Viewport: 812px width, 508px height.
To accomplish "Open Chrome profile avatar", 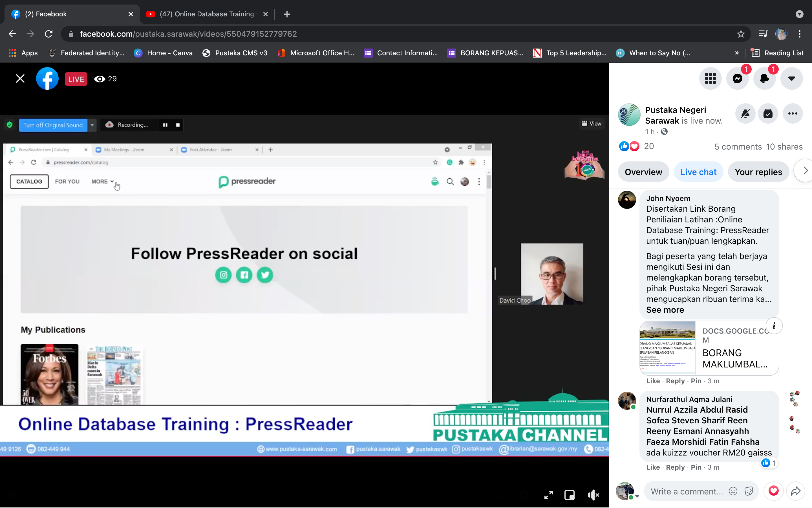I will (x=781, y=34).
